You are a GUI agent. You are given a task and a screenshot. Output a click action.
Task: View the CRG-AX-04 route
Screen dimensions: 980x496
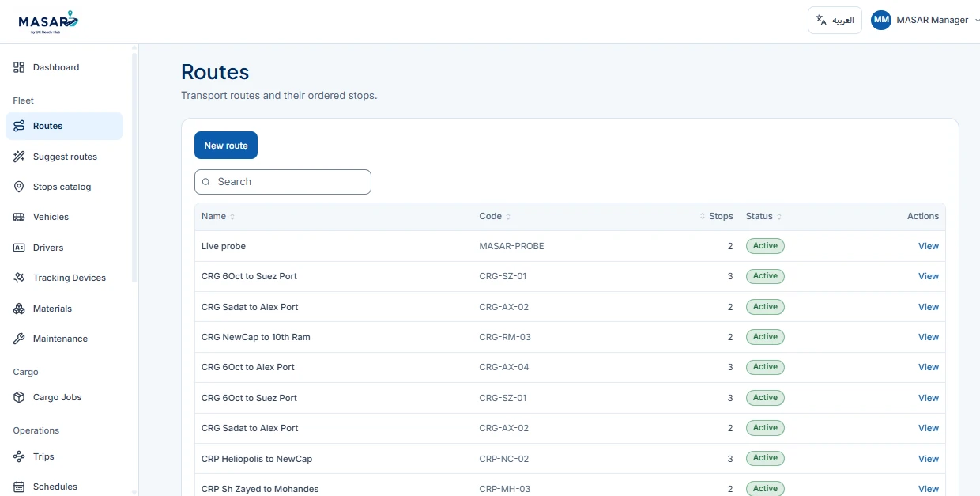click(x=929, y=367)
